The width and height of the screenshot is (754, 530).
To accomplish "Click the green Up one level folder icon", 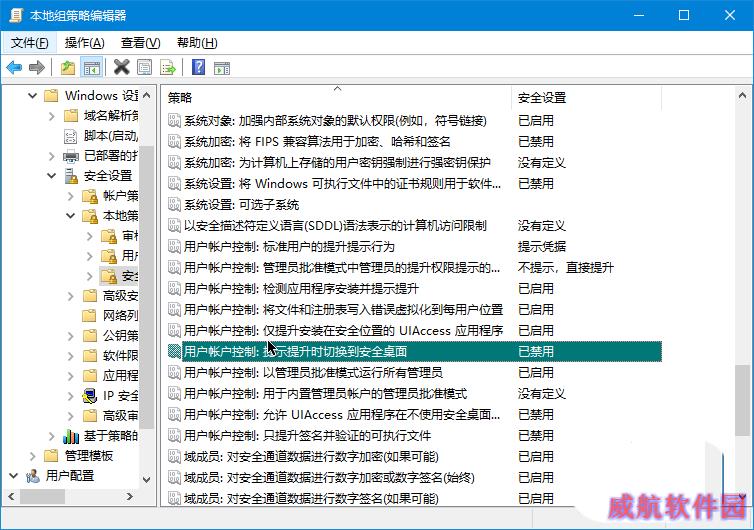I will pos(67,67).
